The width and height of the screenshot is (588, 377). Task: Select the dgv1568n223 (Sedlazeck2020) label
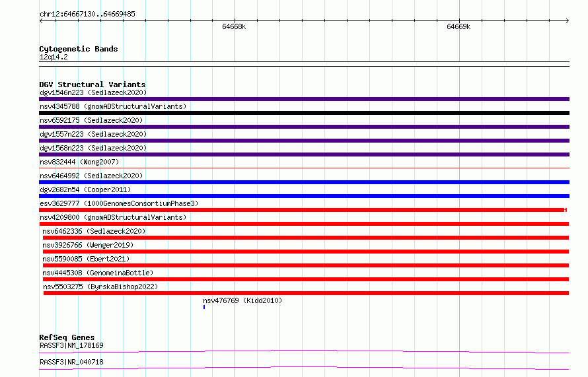pos(93,148)
